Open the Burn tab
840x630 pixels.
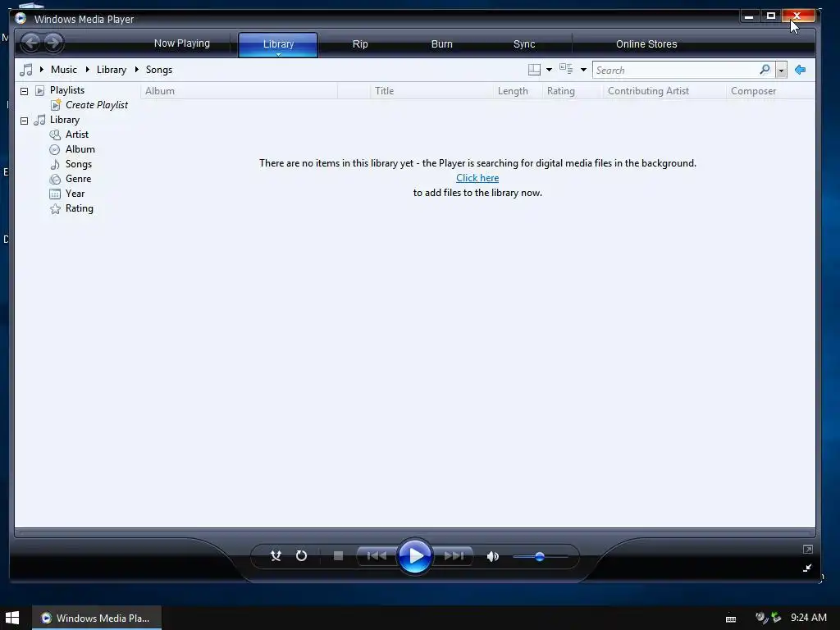click(x=442, y=44)
